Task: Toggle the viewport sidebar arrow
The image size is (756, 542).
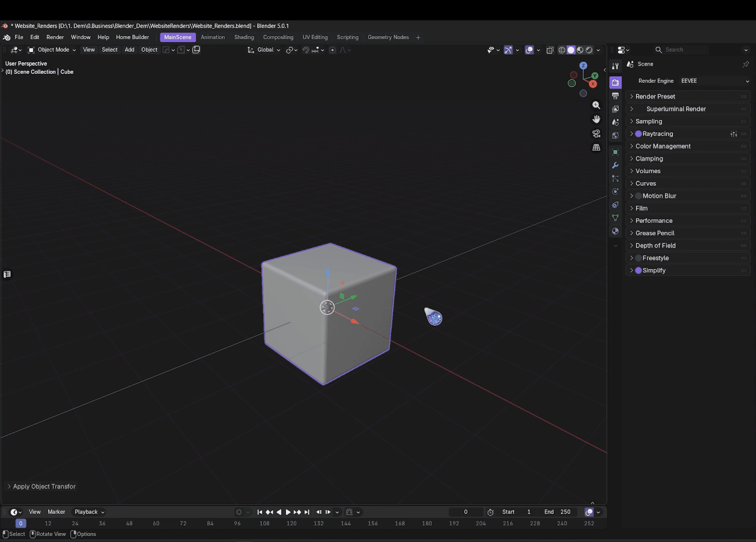Action: (604, 70)
